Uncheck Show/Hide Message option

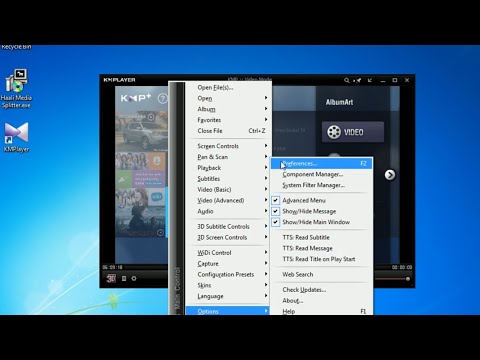pyautogui.click(x=276, y=211)
